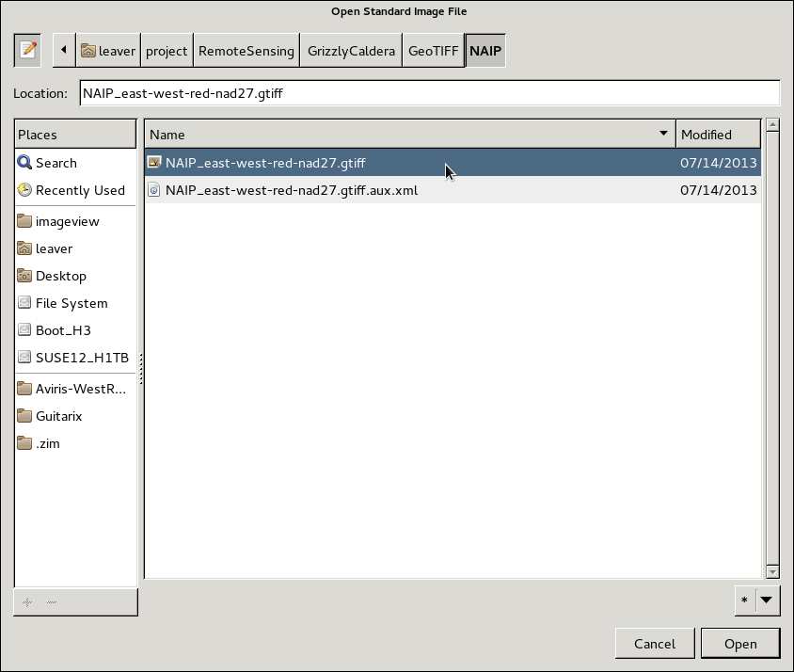The height and width of the screenshot is (672, 794).
Task: Go to the RemoteSensing path segment
Action: (x=246, y=50)
